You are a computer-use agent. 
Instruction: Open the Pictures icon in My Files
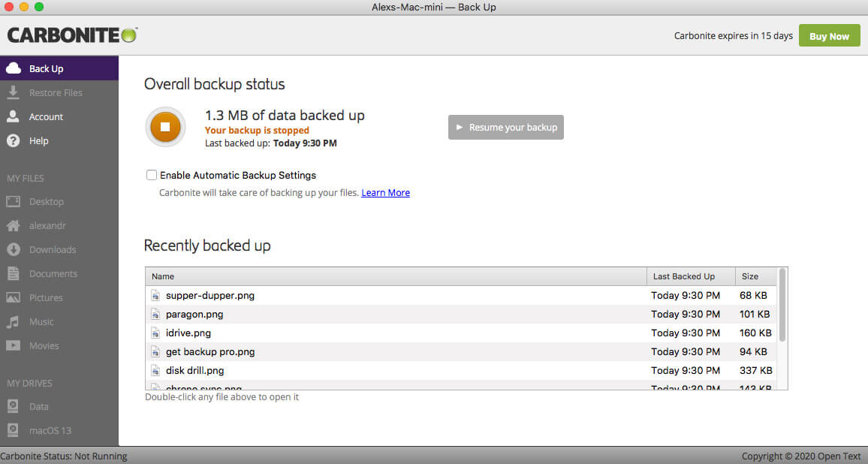[x=13, y=298]
